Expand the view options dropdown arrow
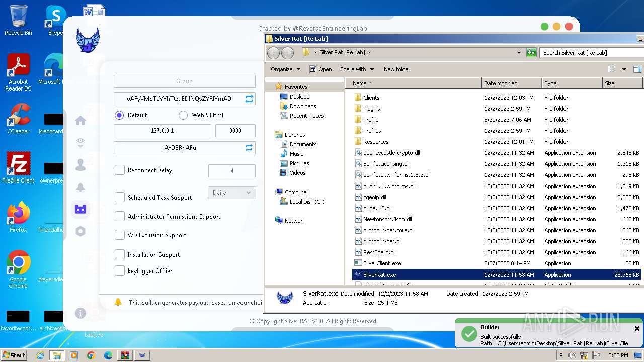This screenshot has height=362, width=644. (624, 69)
